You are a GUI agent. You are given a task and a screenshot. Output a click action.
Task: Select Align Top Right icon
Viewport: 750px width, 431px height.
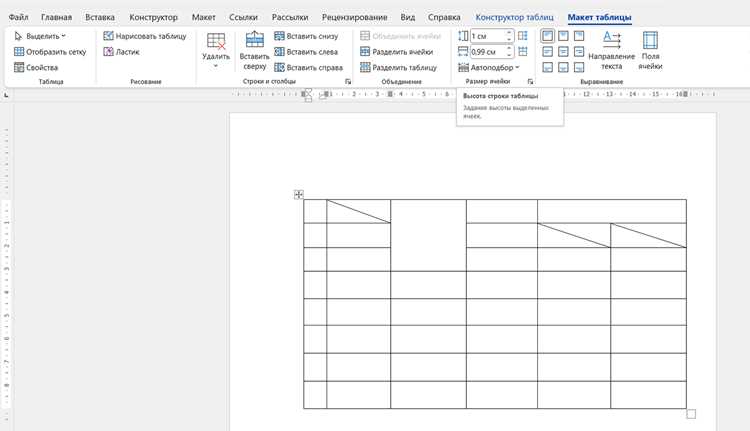579,36
